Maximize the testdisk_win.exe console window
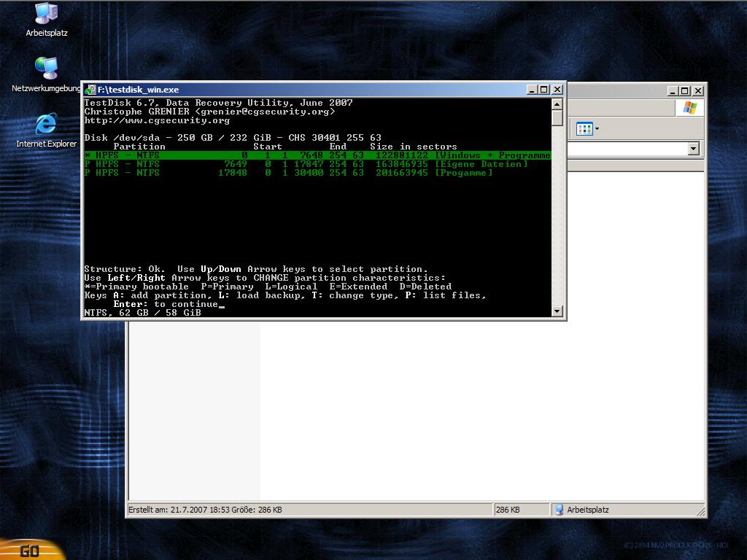 point(544,90)
